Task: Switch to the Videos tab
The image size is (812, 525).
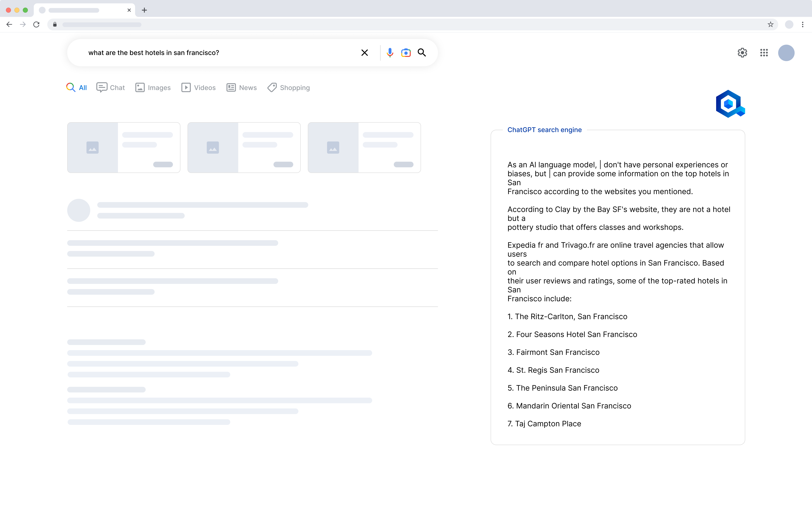Action: click(199, 88)
